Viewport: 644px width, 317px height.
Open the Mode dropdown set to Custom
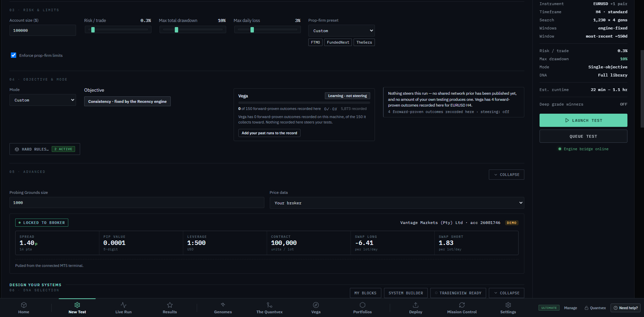coord(43,100)
